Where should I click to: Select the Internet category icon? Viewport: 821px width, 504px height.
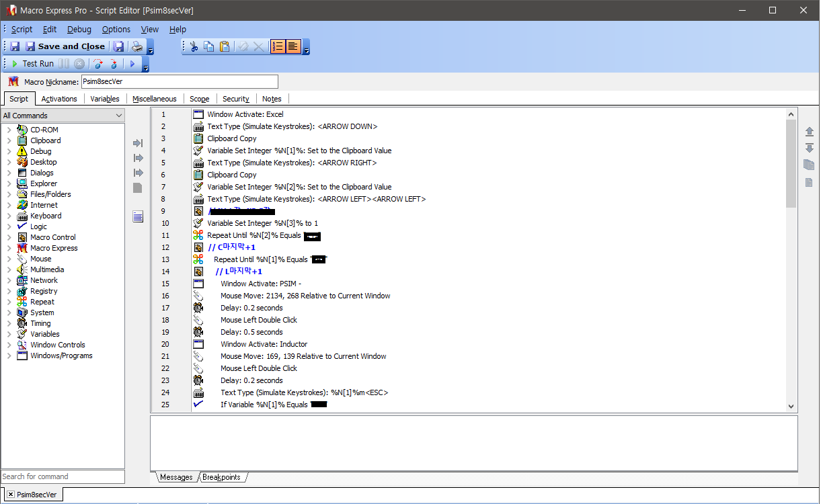22,205
